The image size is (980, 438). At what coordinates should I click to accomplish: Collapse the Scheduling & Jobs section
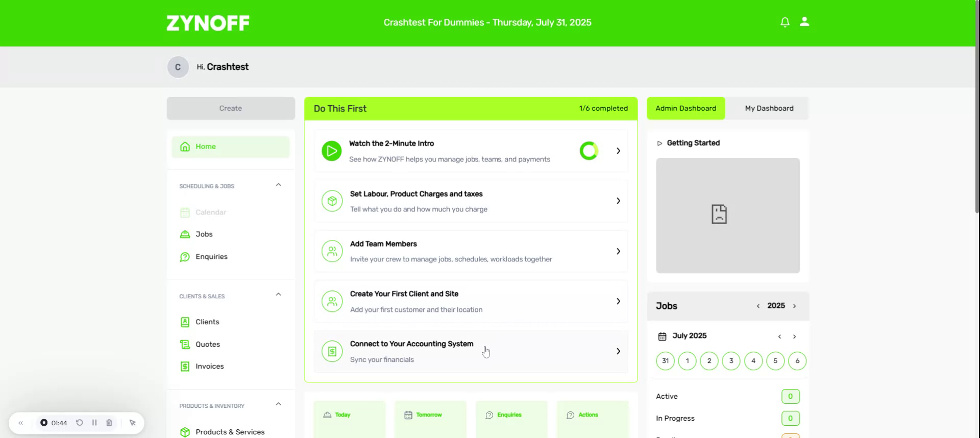278,185
